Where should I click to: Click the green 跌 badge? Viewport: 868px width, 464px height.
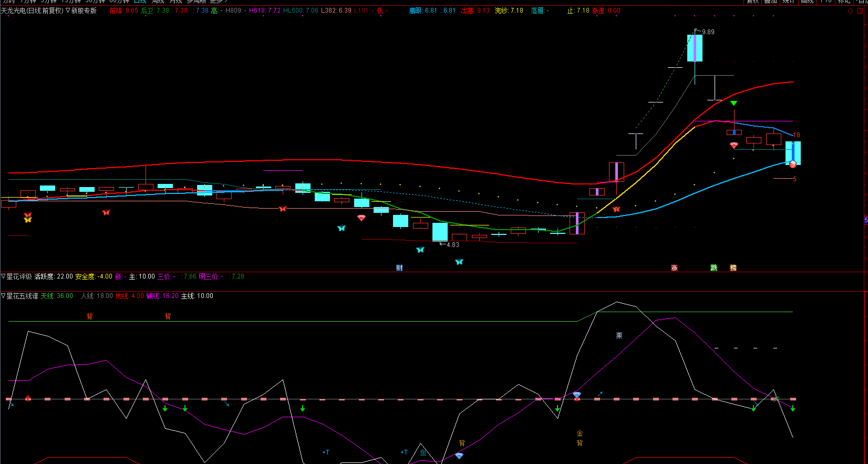pyautogui.click(x=714, y=268)
